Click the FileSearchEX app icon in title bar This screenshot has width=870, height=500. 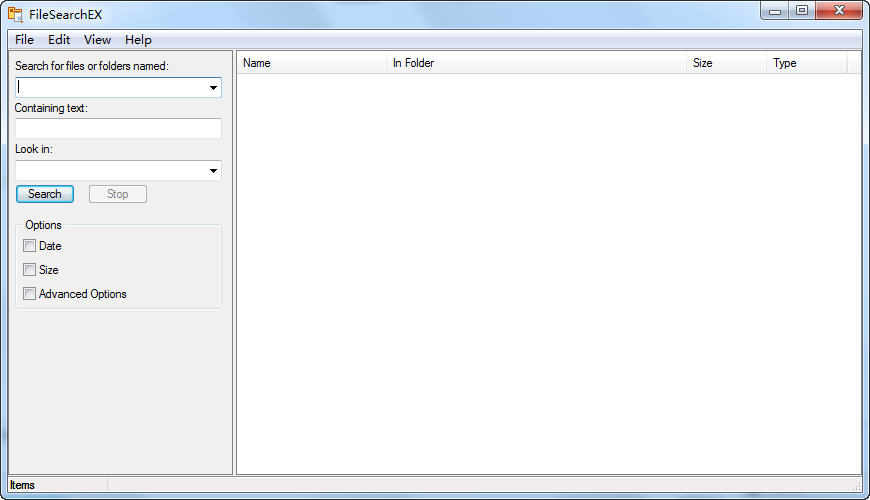tap(15, 15)
